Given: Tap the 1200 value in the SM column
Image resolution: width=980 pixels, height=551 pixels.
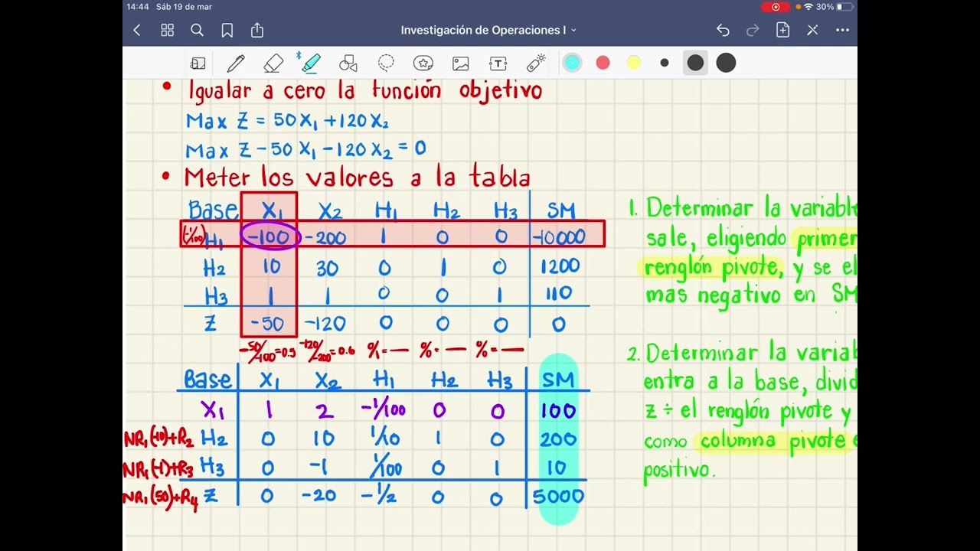Looking at the screenshot, I should pyautogui.click(x=559, y=266).
